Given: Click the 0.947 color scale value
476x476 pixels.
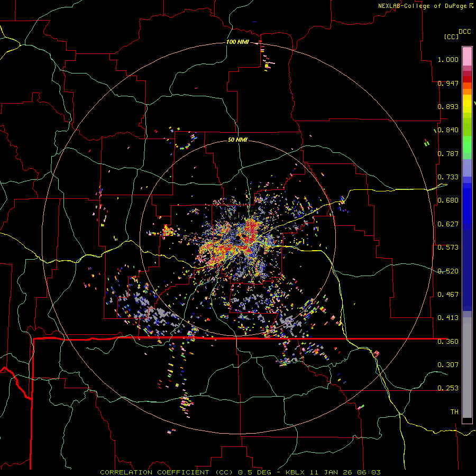Looking at the screenshot, I should click(448, 83).
